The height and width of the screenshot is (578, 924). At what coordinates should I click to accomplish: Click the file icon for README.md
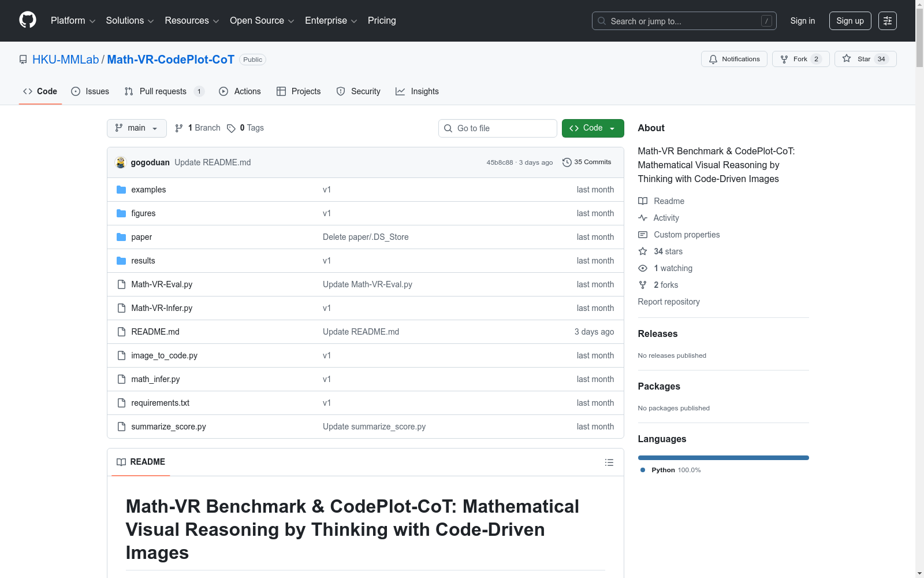(121, 332)
